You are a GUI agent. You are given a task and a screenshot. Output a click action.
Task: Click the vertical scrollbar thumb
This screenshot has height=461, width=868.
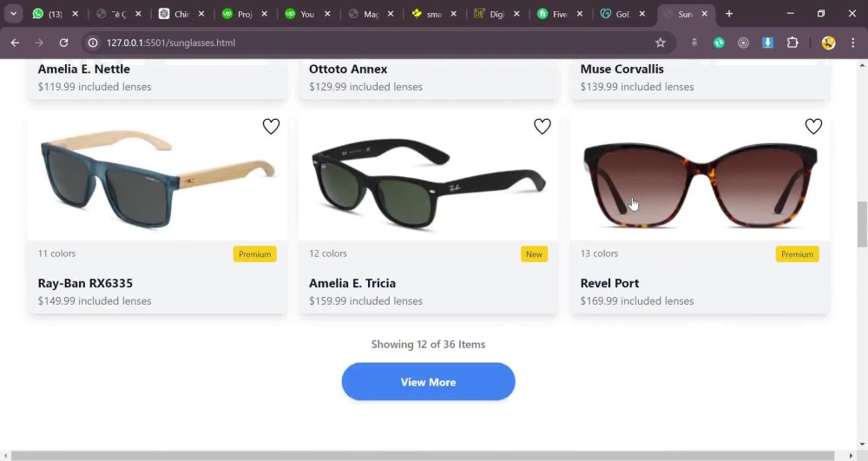click(862, 224)
